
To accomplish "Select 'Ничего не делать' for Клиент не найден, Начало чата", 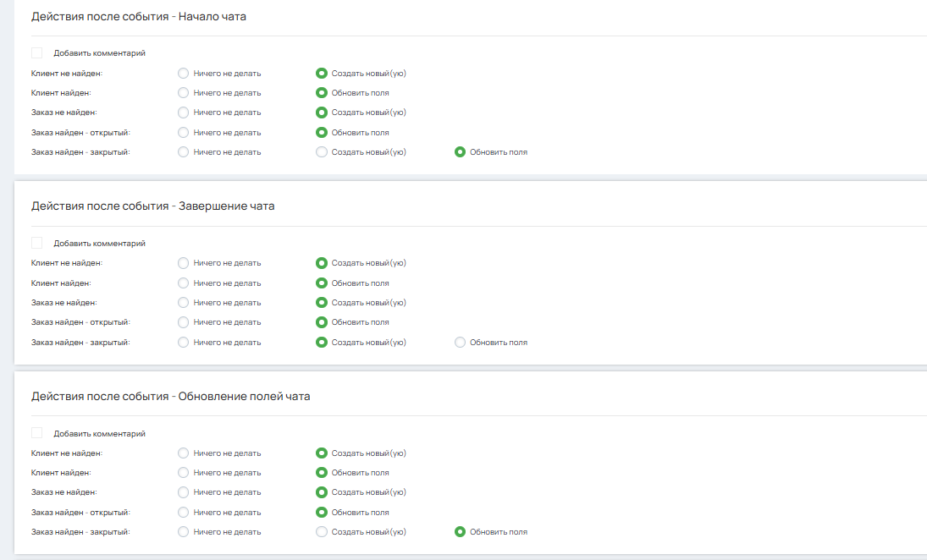I will (183, 74).
